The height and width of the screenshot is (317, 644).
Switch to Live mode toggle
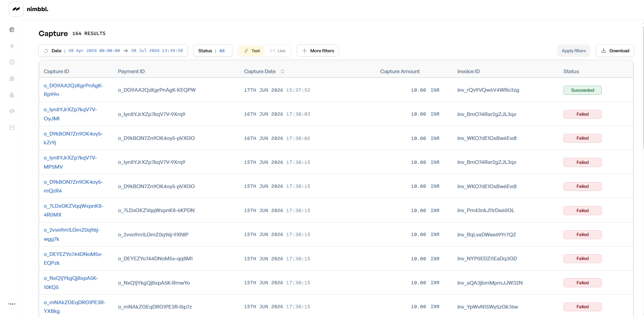click(278, 51)
